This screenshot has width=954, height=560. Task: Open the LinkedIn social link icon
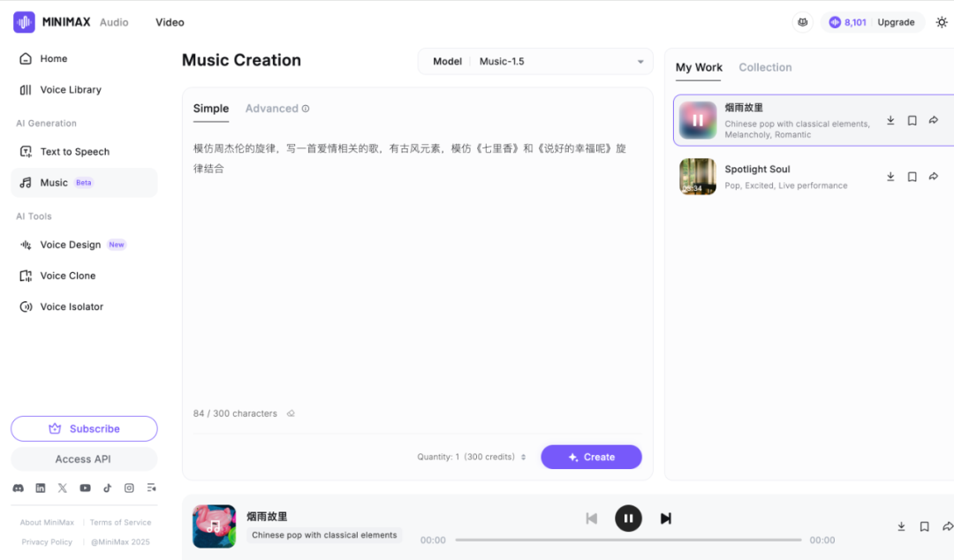[x=40, y=488]
